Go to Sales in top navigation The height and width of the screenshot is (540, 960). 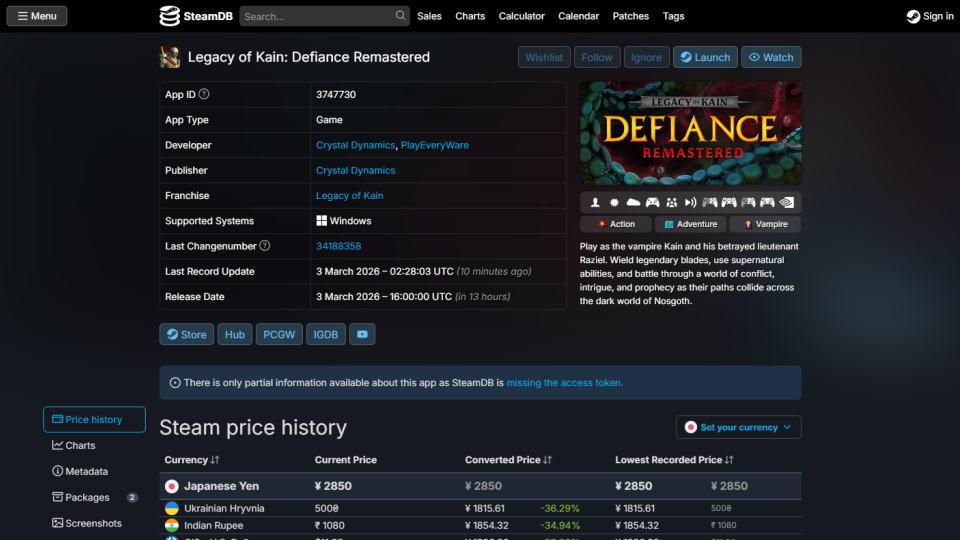(x=429, y=16)
